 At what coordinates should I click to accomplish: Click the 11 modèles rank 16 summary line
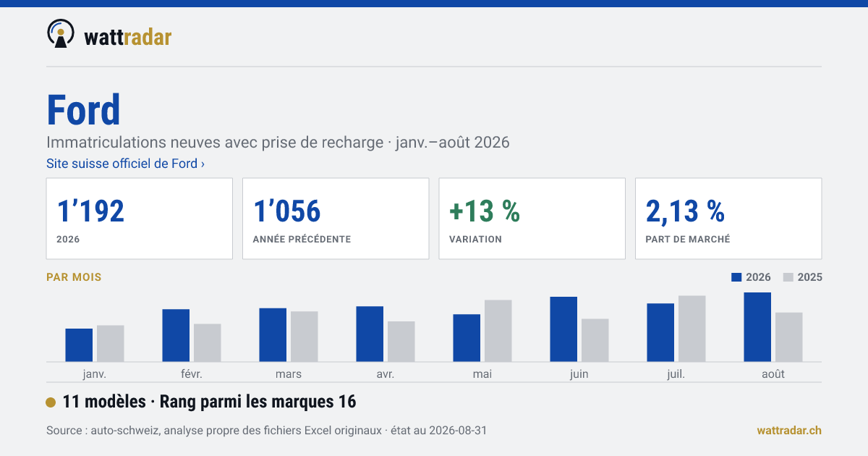[x=210, y=402]
